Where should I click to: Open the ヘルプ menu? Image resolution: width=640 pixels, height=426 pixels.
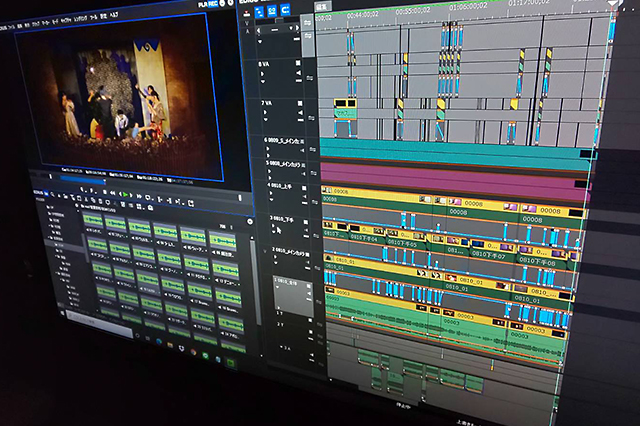point(114,15)
